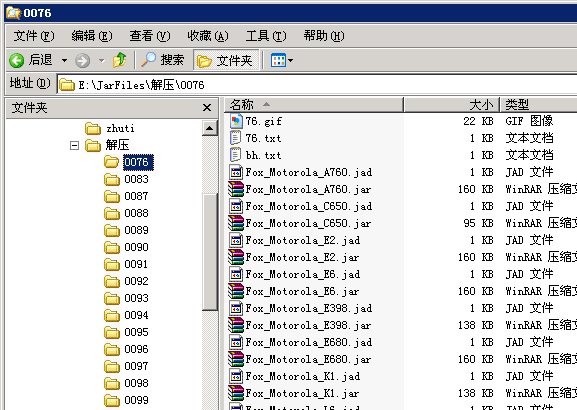577x410 pixels.
Task: Open the 文件(F) menu
Action: tap(34, 36)
